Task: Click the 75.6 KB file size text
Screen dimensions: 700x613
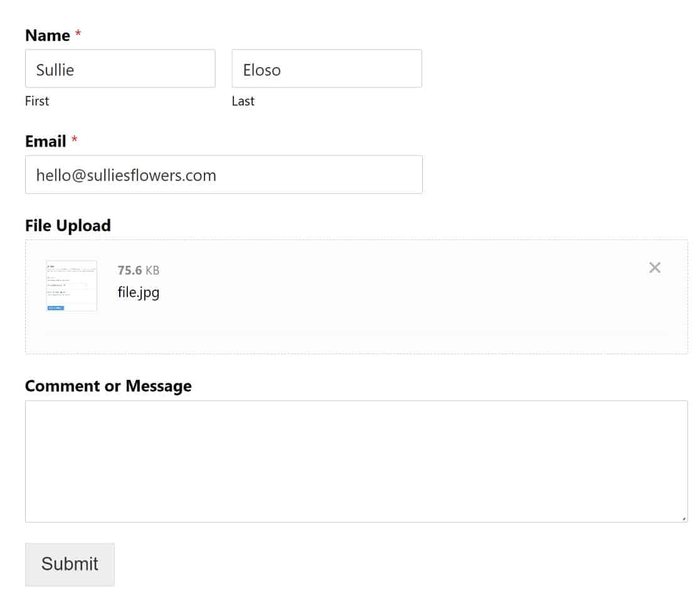Action: click(x=138, y=270)
